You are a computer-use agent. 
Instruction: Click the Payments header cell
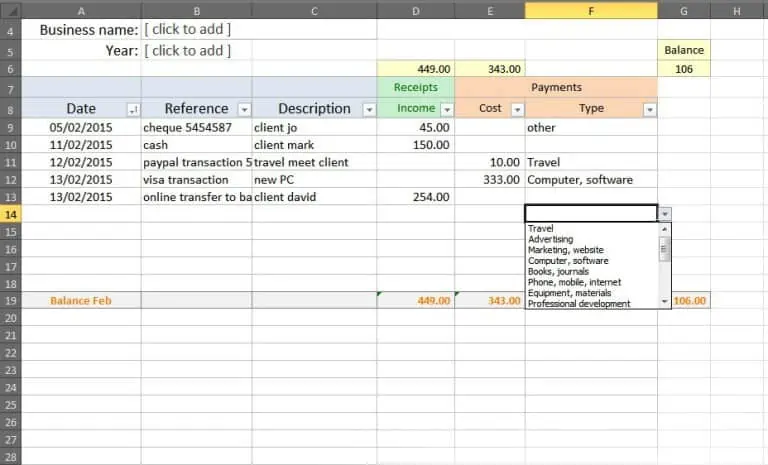coord(556,87)
